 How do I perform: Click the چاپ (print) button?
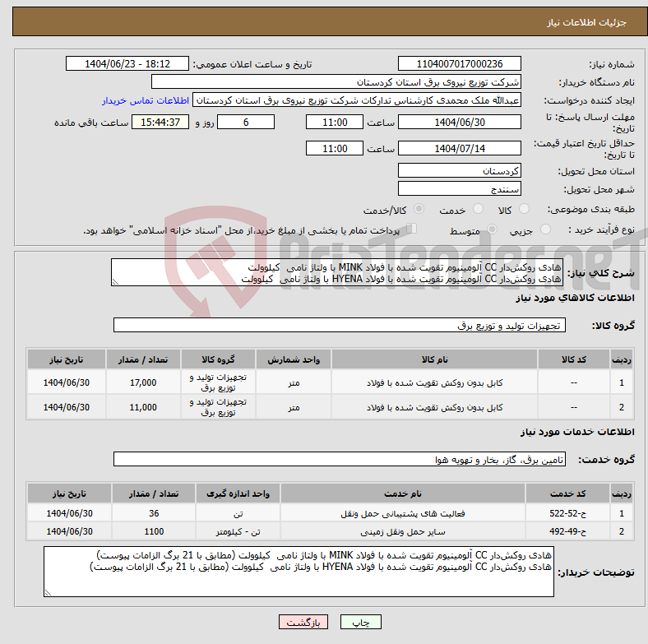pos(361,622)
